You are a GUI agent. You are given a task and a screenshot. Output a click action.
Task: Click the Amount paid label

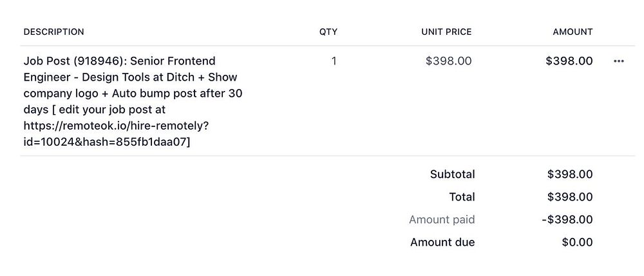pyautogui.click(x=442, y=220)
